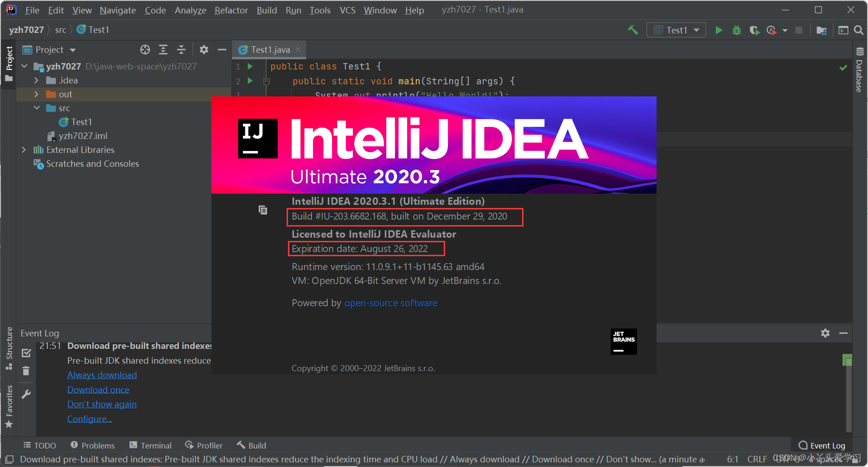Click Don't show again link
Image resolution: width=868 pixels, height=467 pixels.
[102, 404]
